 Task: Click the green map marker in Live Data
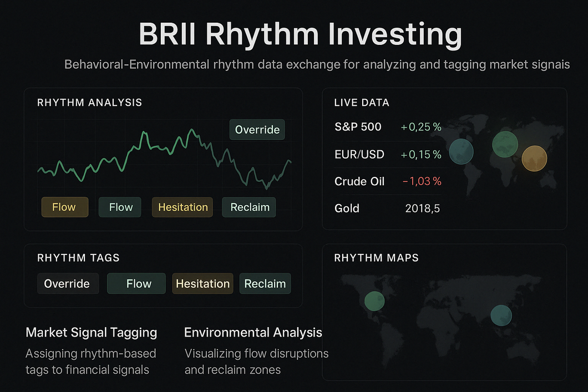[505, 144]
